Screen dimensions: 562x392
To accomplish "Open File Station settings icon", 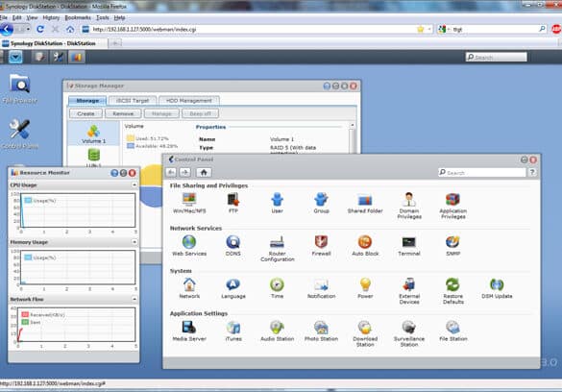I will pos(453,331).
